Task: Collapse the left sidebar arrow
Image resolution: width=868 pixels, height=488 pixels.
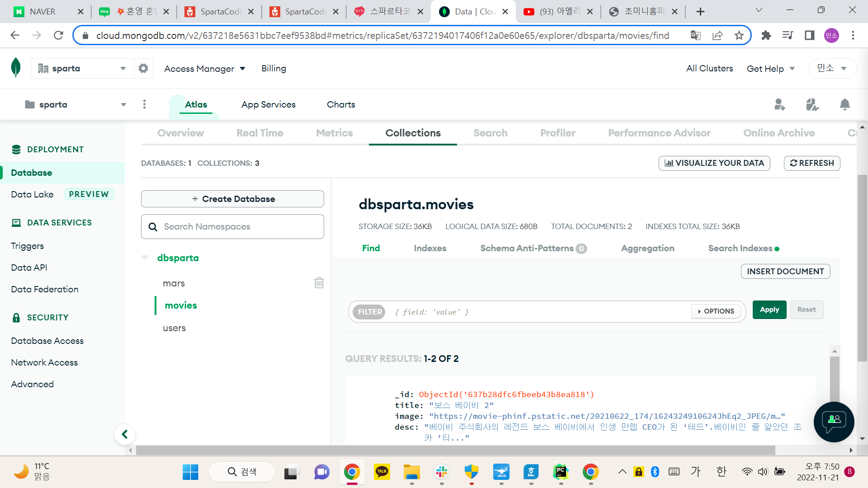Action: (x=125, y=435)
